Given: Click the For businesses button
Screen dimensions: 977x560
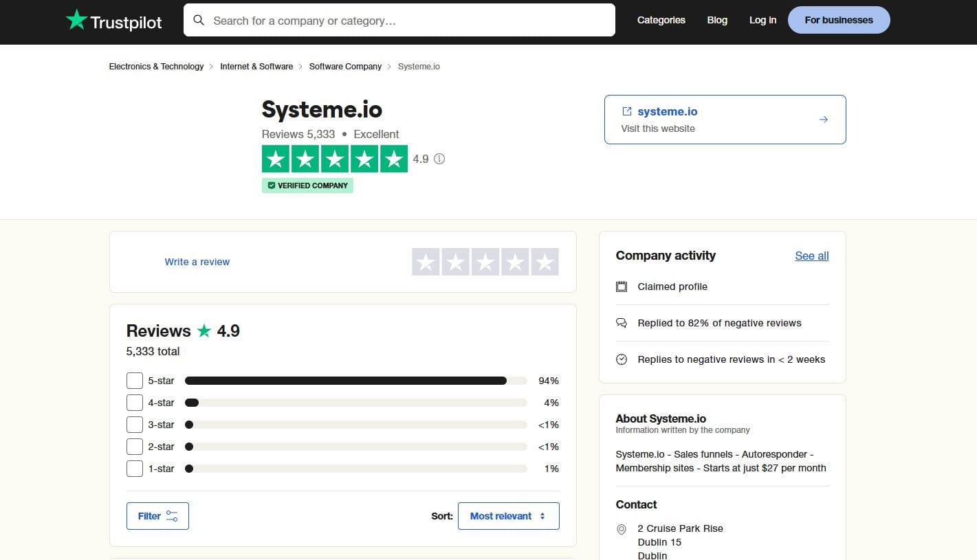Looking at the screenshot, I should point(839,20).
